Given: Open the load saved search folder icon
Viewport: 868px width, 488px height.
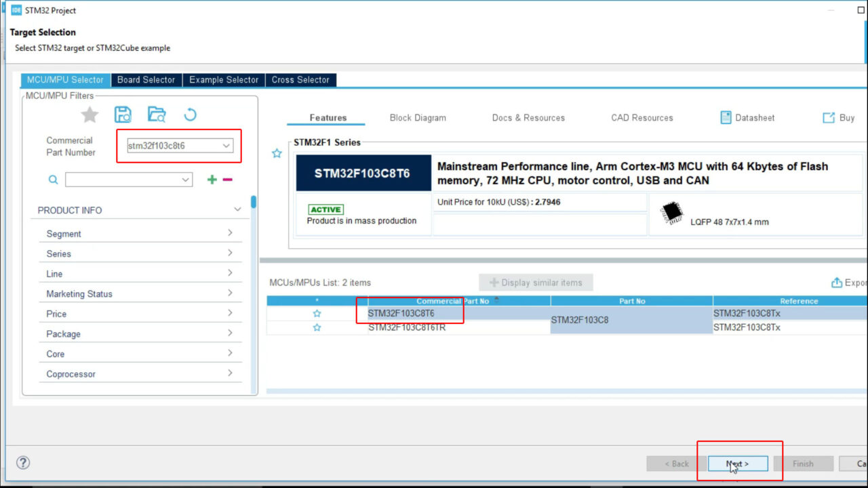Looking at the screenshot, I should [x=157, y=115].
